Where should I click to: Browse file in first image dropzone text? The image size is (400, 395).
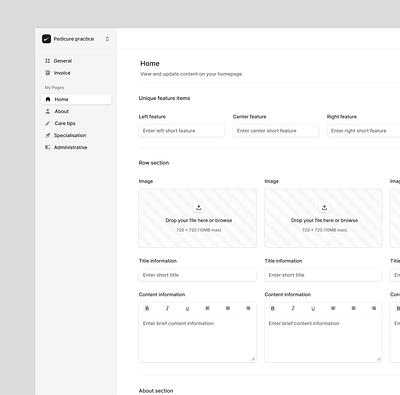tap(199, 220)
